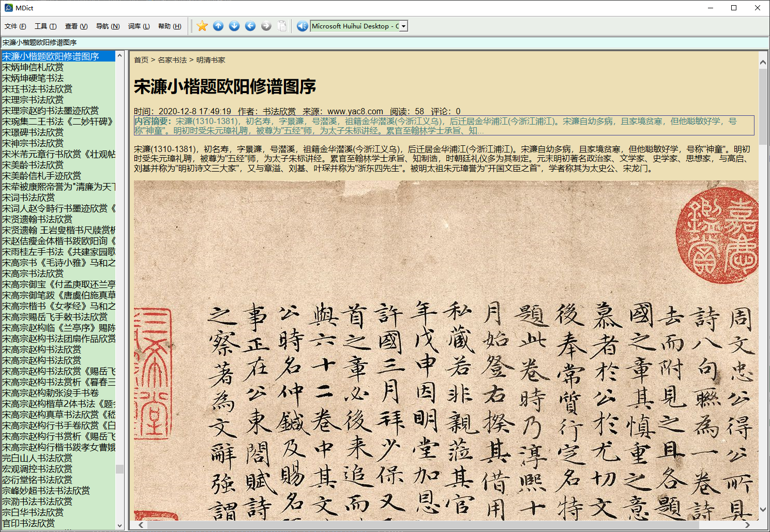This screenshot has height=532, width=770.
Task: Click the calligraphy manuscript image
Action: pos(446,350)
